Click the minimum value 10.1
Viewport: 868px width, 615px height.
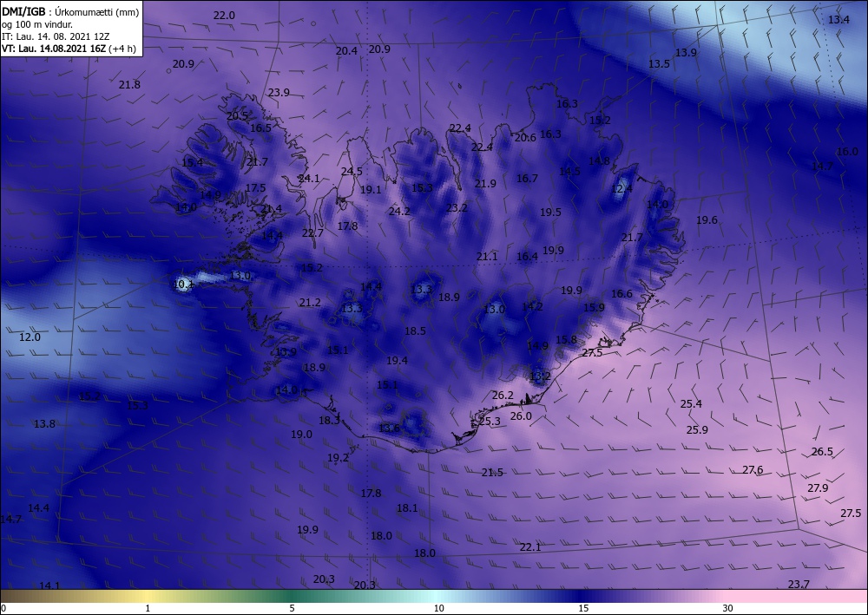pos(184,285)
